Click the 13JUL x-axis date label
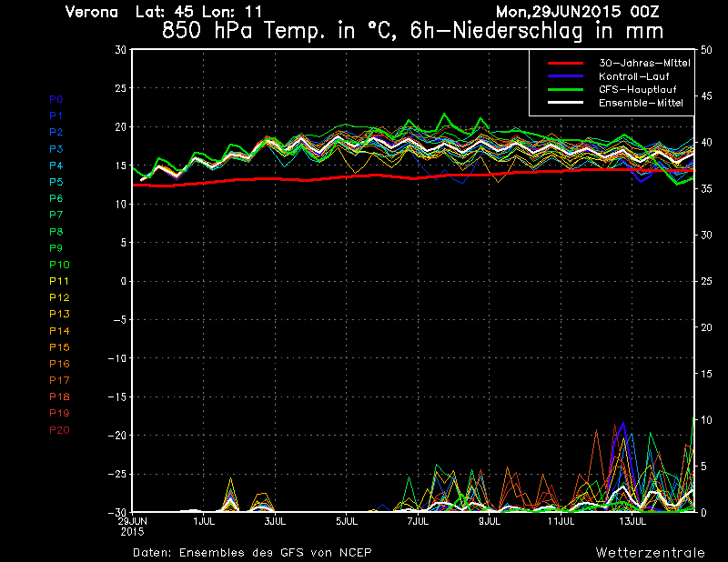 [632, 522]
